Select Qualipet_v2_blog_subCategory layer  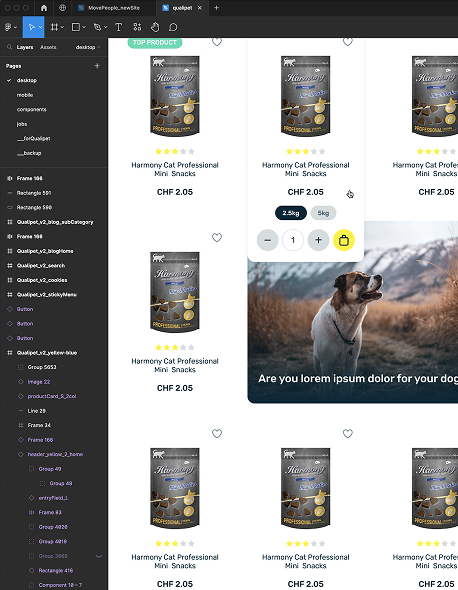click(54, 222)
